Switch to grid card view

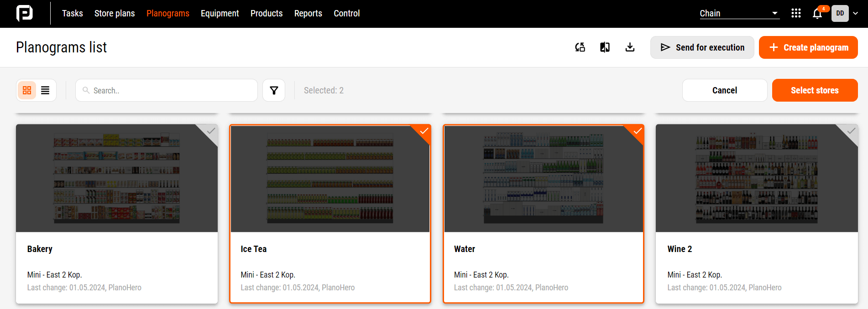click(x=27, y=90)
